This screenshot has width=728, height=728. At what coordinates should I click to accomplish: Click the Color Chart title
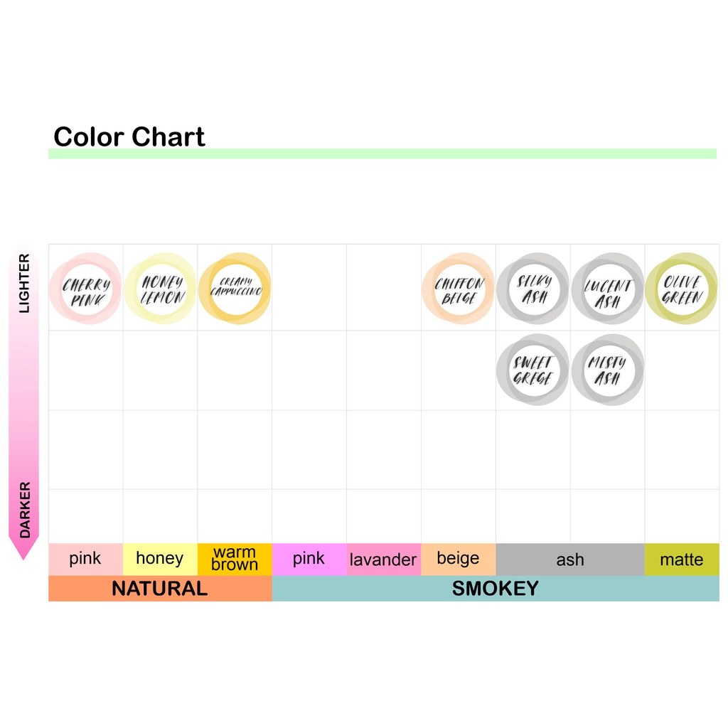pos(129,136)
